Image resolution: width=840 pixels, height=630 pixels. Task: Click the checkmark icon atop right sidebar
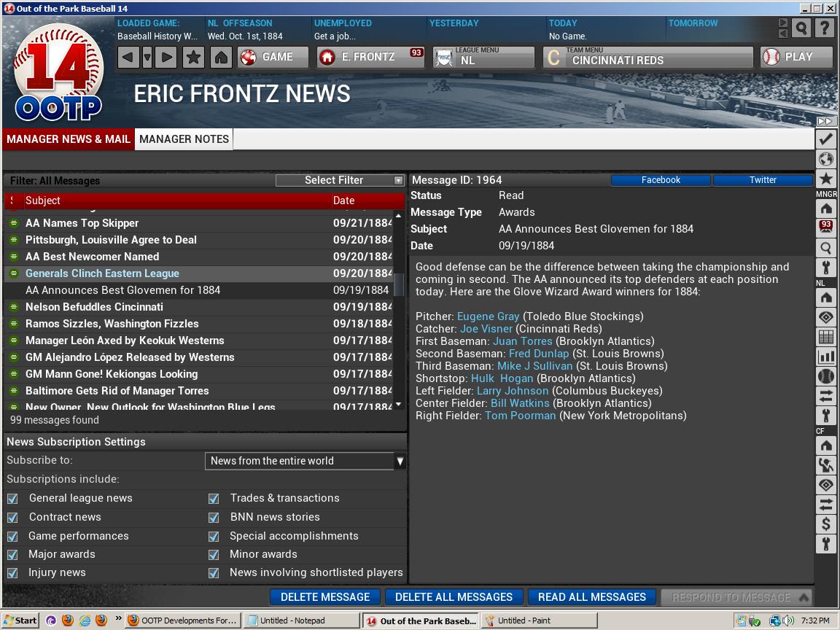[825, 139]
